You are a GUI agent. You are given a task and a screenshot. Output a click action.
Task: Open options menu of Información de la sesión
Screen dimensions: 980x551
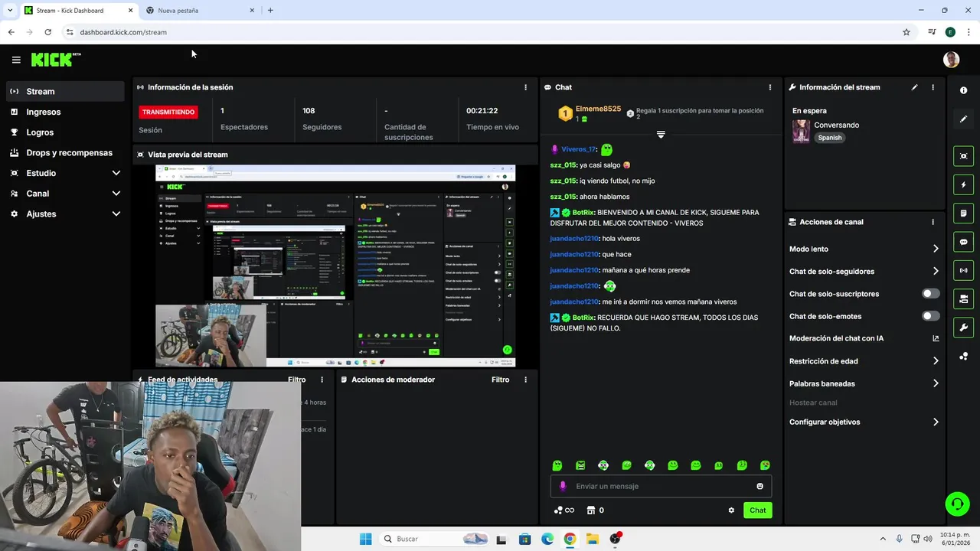(525, 87)
